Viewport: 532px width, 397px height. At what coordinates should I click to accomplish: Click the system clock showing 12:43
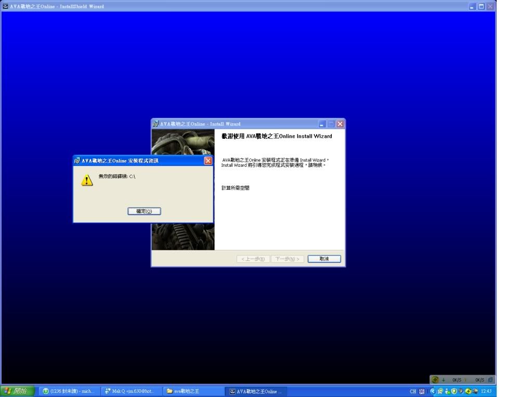(486, 391)
